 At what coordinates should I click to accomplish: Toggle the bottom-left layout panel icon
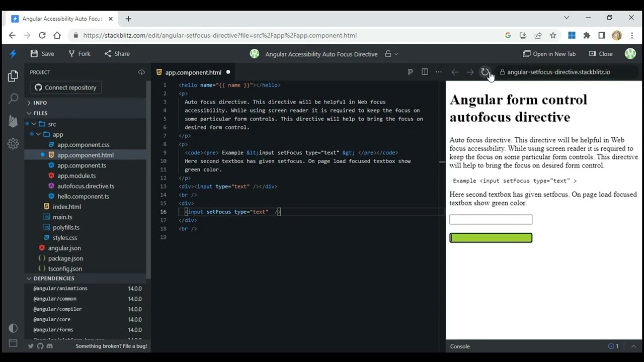13,343
